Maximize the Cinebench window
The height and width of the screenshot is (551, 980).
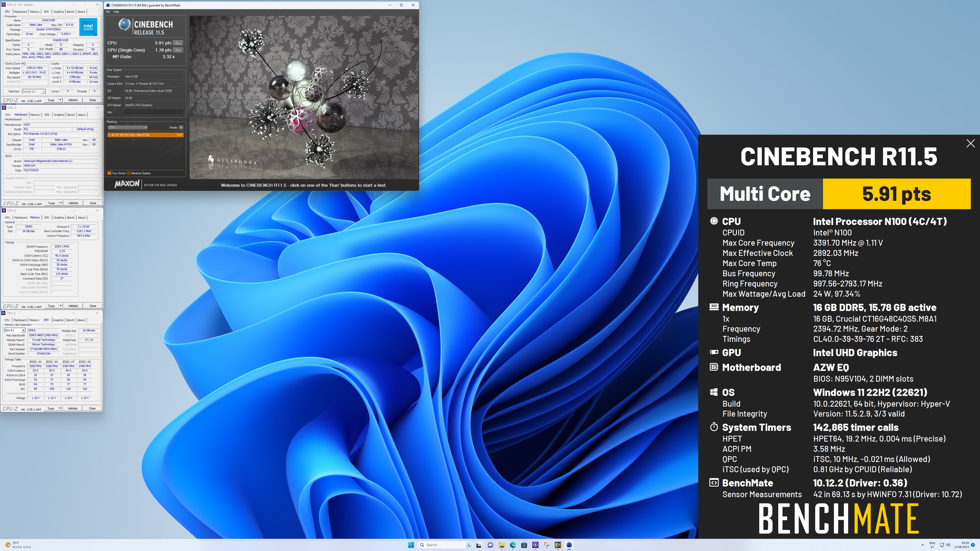401,5
